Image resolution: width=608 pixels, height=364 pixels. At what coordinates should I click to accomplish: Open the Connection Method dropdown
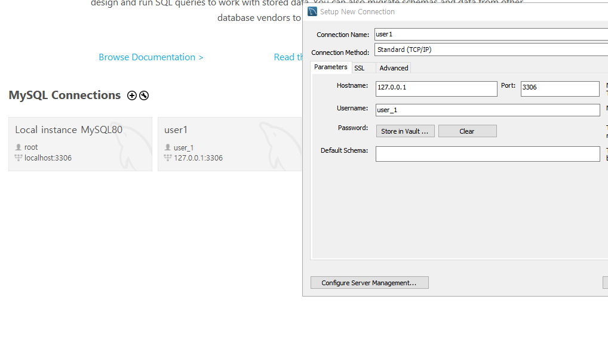pyautogui.click(x=491, y=50)
